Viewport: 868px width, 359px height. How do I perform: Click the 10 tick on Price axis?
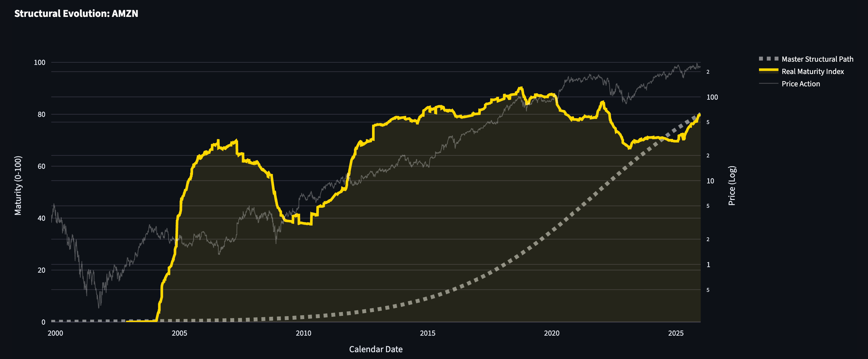pyautogui.click(x=710, y=181)
